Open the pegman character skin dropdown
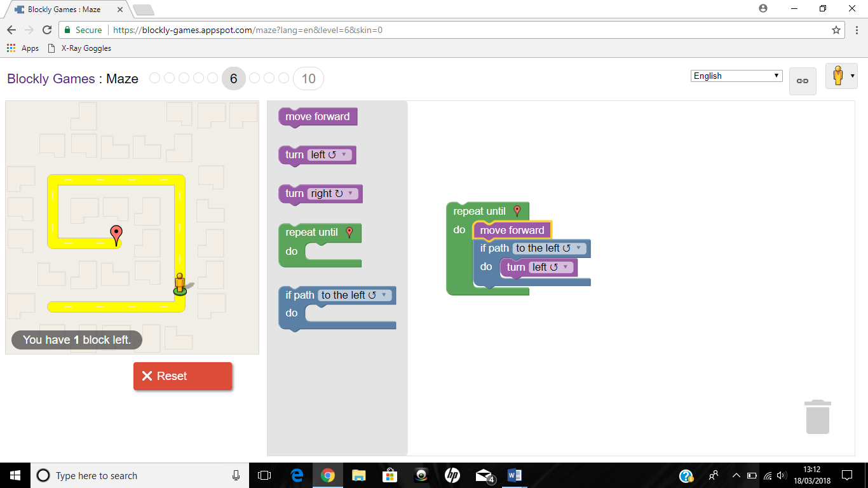This screenshot has height=488, width=868. click(x=841, y=76)
